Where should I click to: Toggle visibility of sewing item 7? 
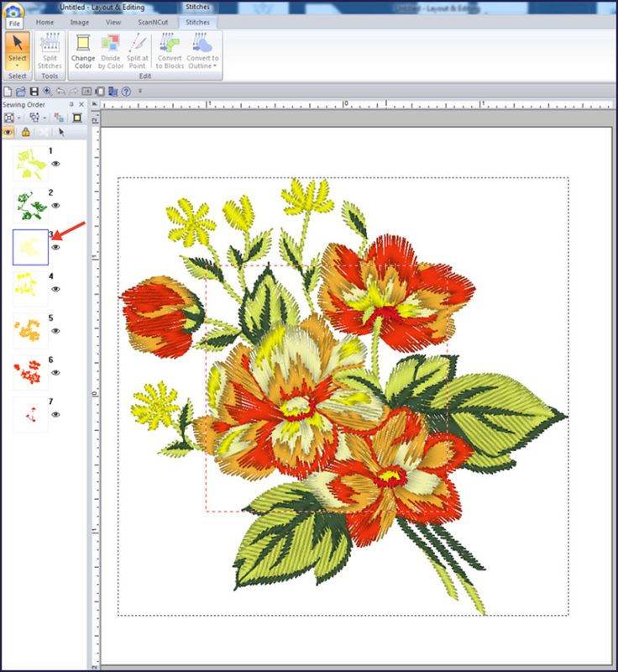[x=55, y=414]
